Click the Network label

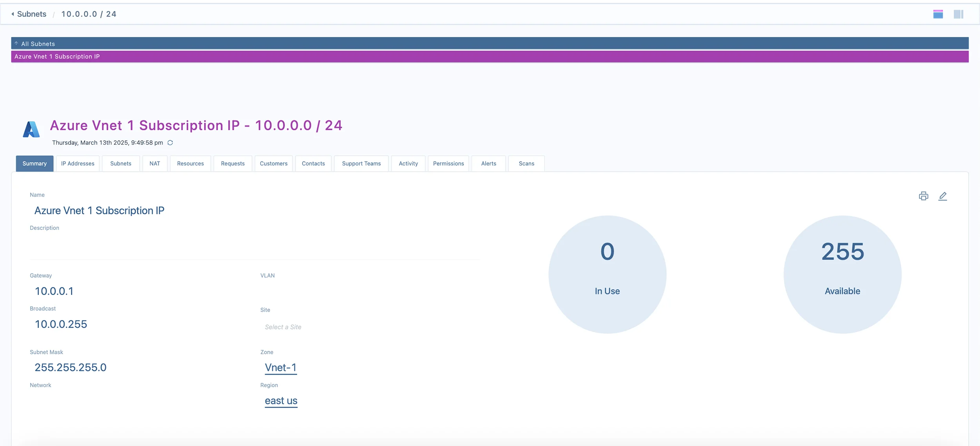coord(40,385)
